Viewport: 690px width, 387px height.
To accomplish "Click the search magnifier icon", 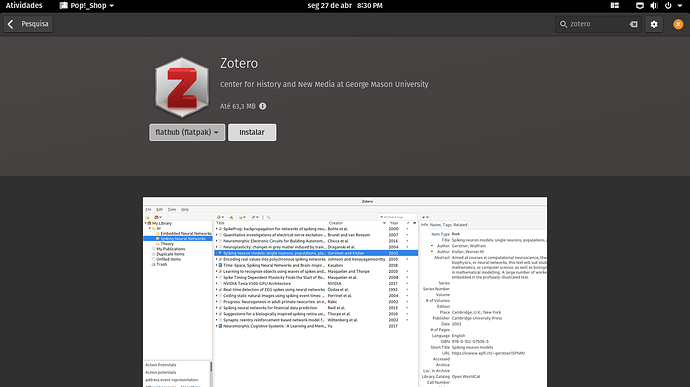I will 563,24.
